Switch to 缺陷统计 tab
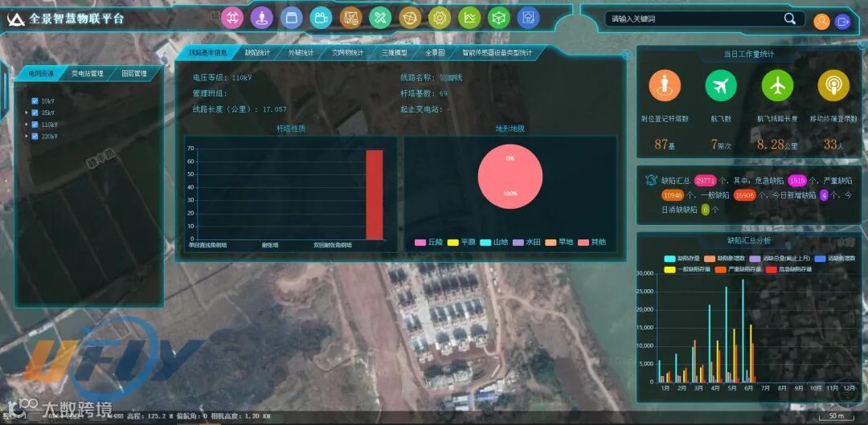This screenshot has width=868, height=425. click(x=257, y=53)
